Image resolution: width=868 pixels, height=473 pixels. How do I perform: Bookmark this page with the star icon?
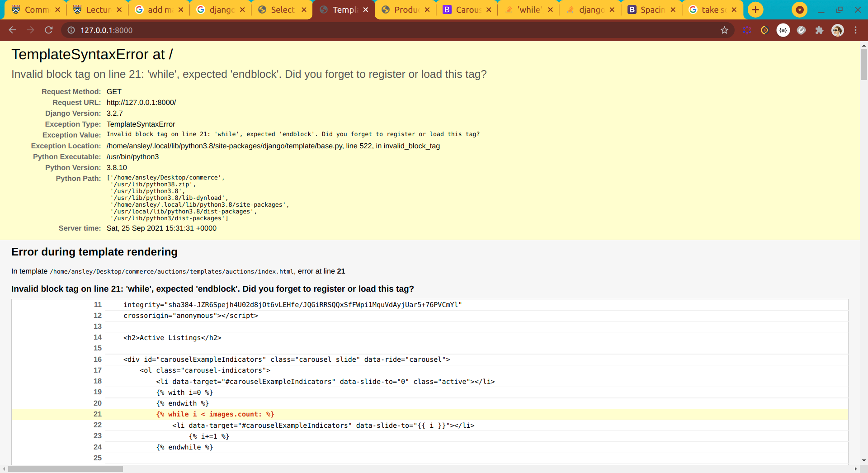point(724,30)
